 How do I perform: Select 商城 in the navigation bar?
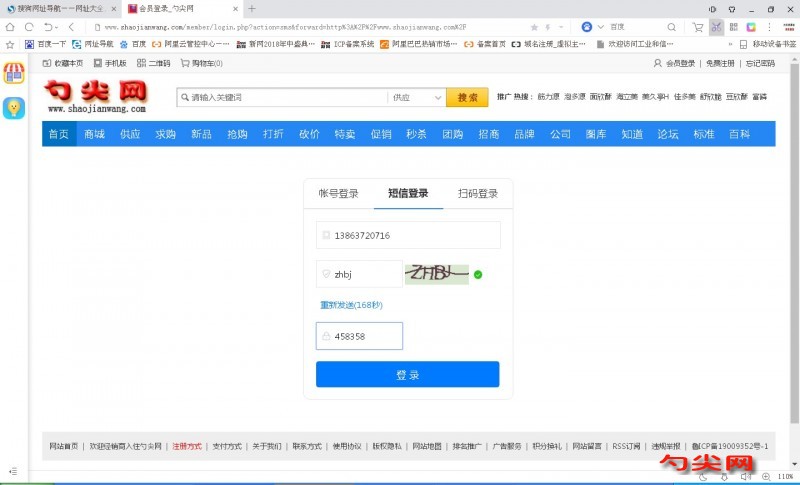94,134
